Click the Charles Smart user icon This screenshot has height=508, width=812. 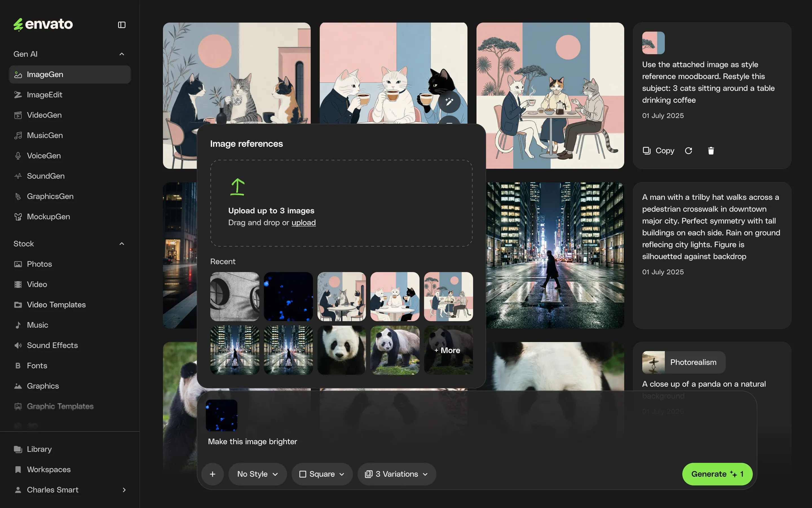(18, 490)
